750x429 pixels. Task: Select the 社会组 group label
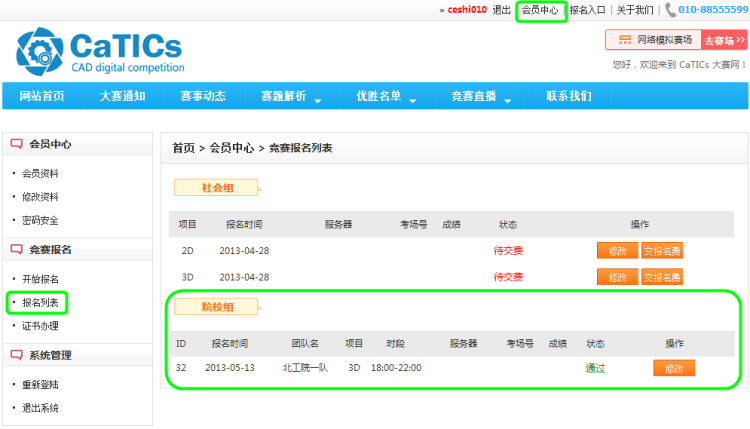pos(216,187)
